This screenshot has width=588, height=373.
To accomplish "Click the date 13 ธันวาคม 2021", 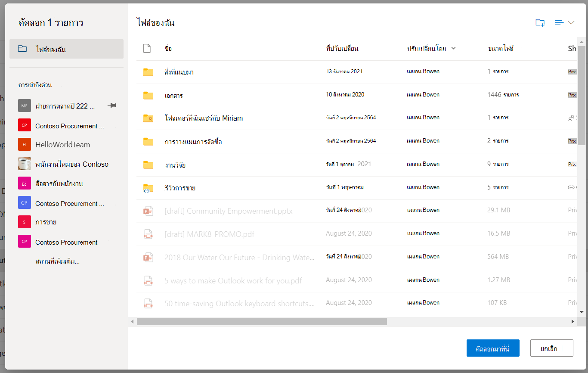I will 344,71.
